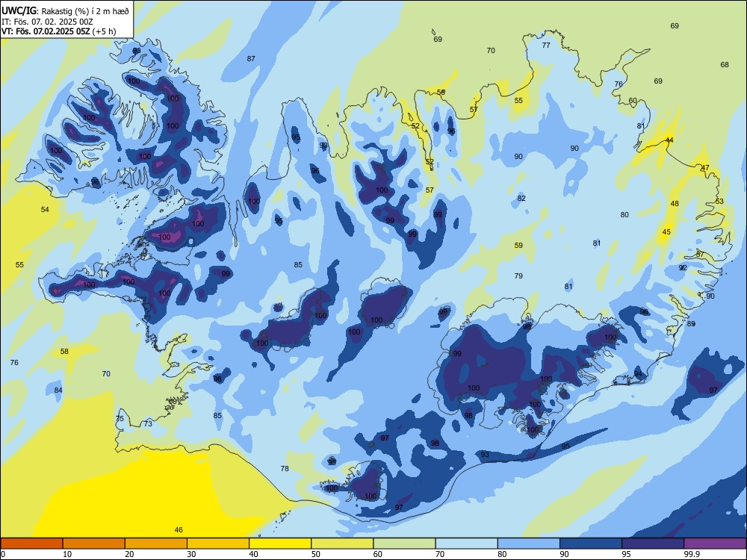Screen dimensions: 747x560
Task: Click the legend tick label '95'
Action: pos(626,554)
